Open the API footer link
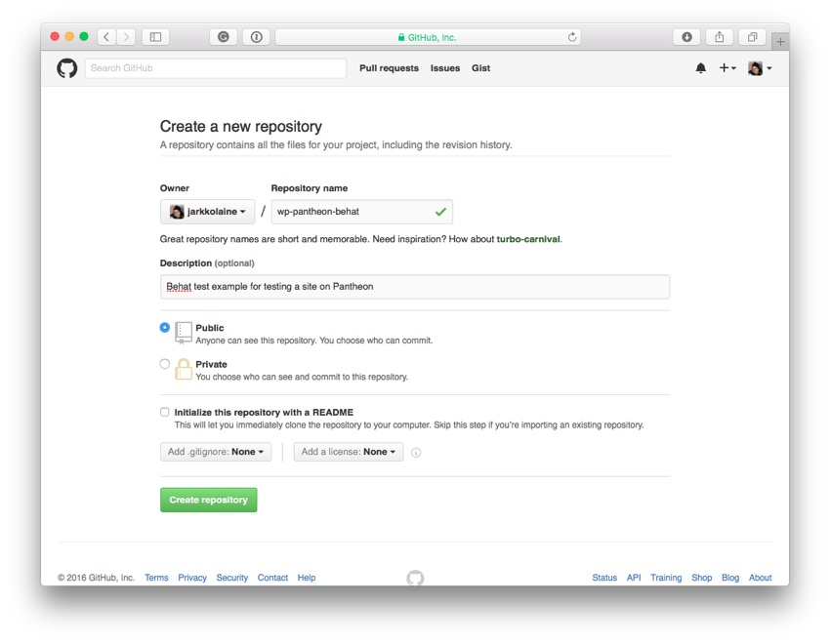The height and width of the screenshot is (644, 830). (x=634, y=578)
